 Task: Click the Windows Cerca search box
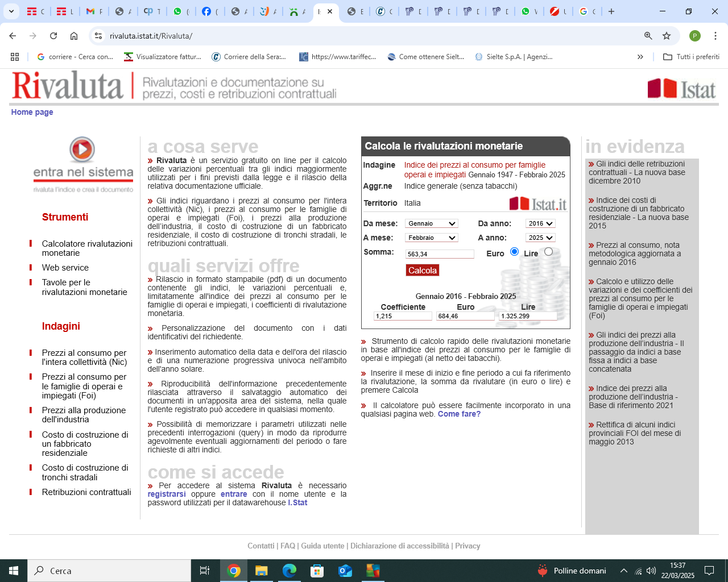click(109, 571)
